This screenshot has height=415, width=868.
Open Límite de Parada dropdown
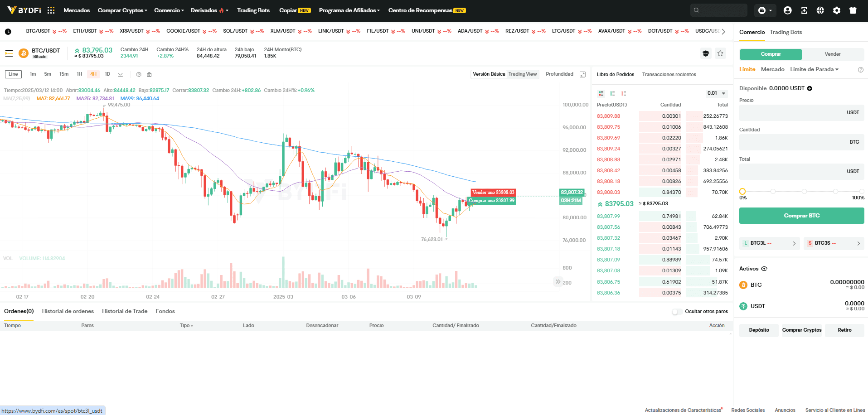(x=814, y=69)
